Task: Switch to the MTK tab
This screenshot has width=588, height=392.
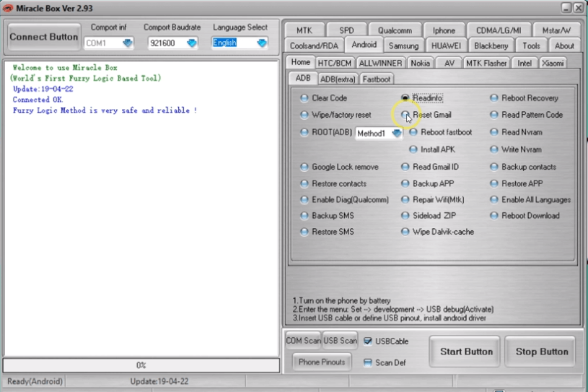Action: click(304, 30)
